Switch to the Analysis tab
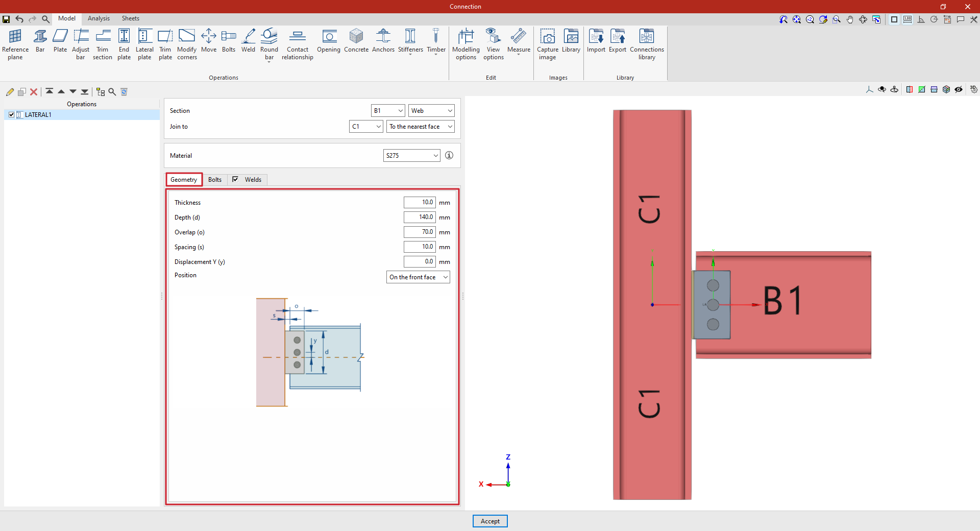 tap(99, 18)
